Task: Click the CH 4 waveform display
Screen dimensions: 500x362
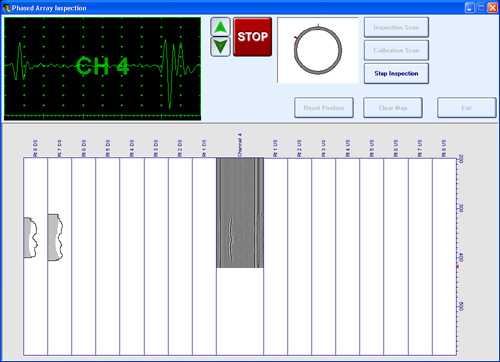Action: coord(102,69)
